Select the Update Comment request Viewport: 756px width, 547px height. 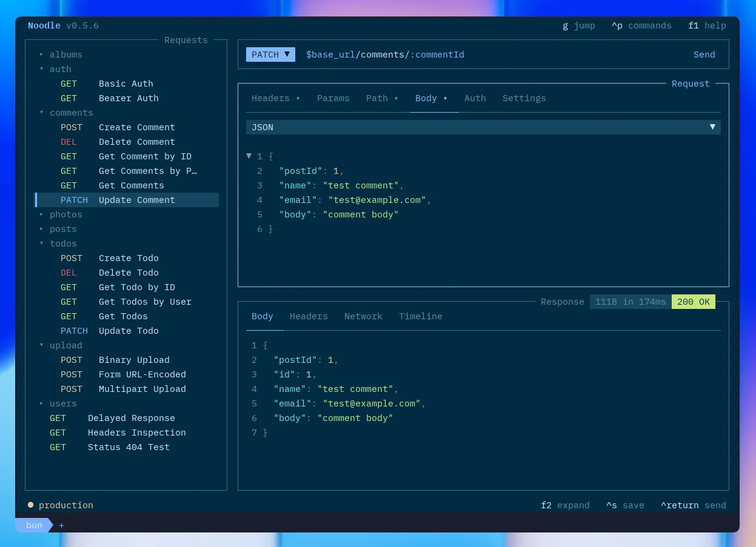(x=126, y=200)
